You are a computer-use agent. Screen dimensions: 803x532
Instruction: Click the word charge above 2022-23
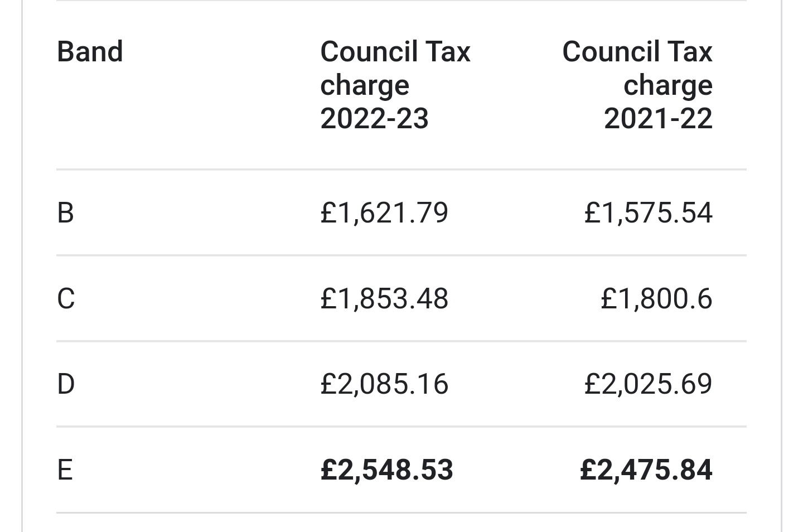coord(365,86)
